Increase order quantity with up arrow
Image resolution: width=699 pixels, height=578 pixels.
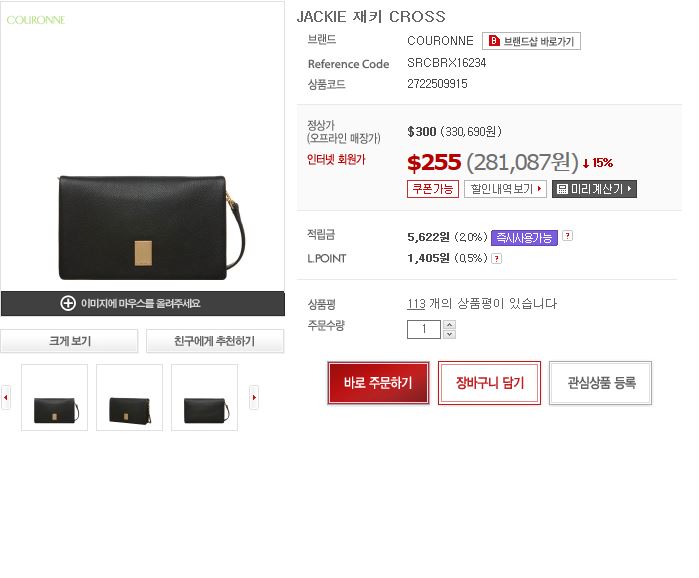point(449,325)
